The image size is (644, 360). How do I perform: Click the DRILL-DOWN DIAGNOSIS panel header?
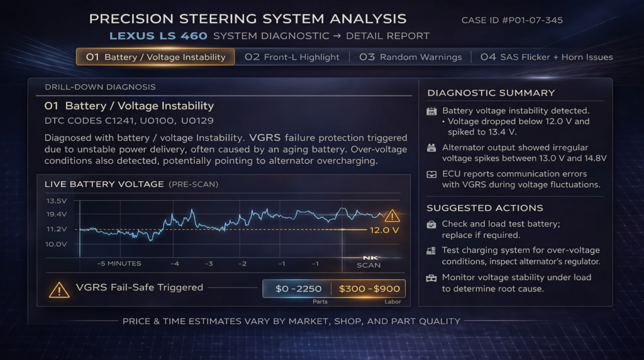[100, 87]
